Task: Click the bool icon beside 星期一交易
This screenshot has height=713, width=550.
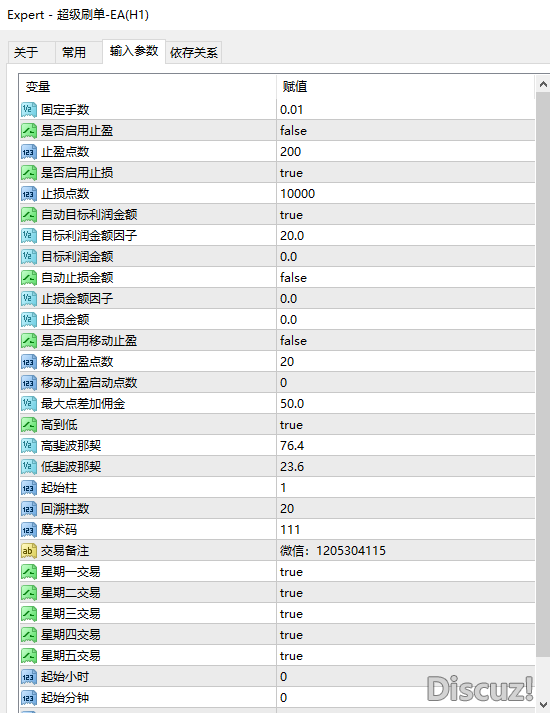Action: [29, 572]
